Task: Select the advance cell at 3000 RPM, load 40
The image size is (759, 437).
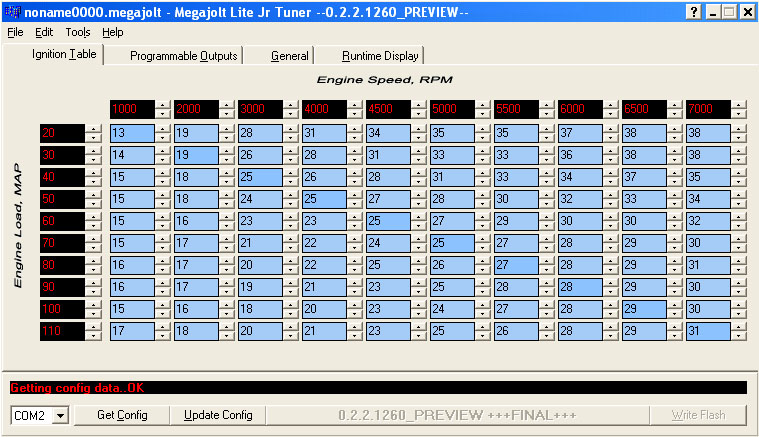Action: coord(260,177)
